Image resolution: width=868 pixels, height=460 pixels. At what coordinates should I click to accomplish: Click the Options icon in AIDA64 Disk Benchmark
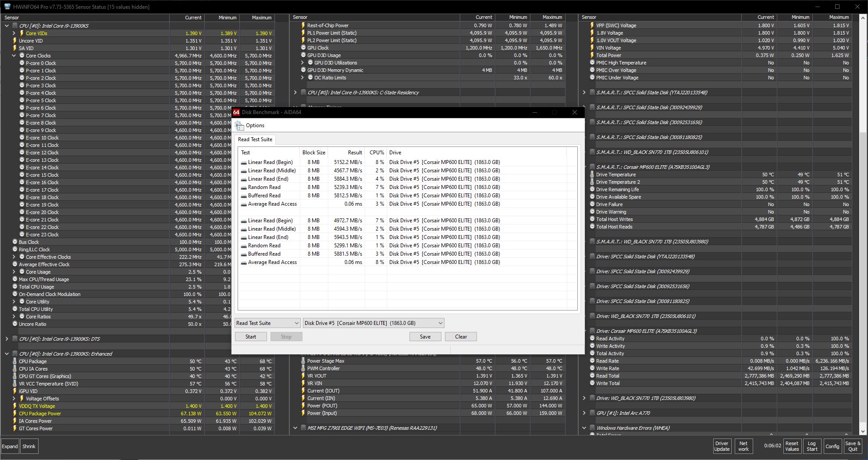239,126
